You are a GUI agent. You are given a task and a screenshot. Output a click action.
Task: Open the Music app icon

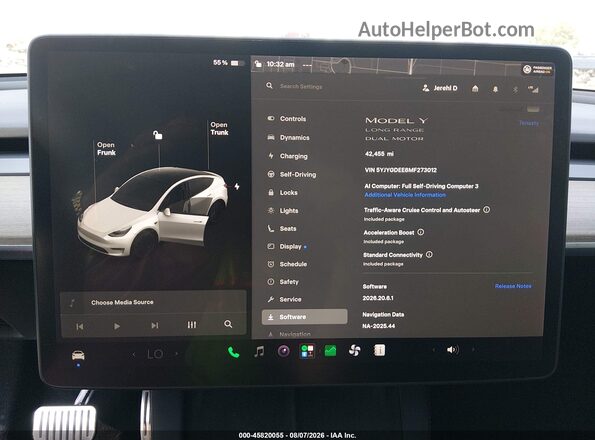point(259,352)
